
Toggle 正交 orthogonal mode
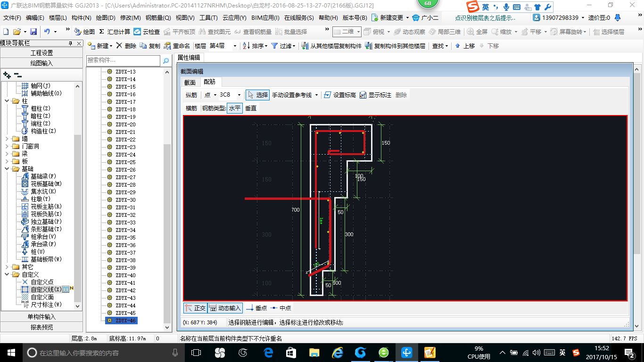tap(195, 308)
